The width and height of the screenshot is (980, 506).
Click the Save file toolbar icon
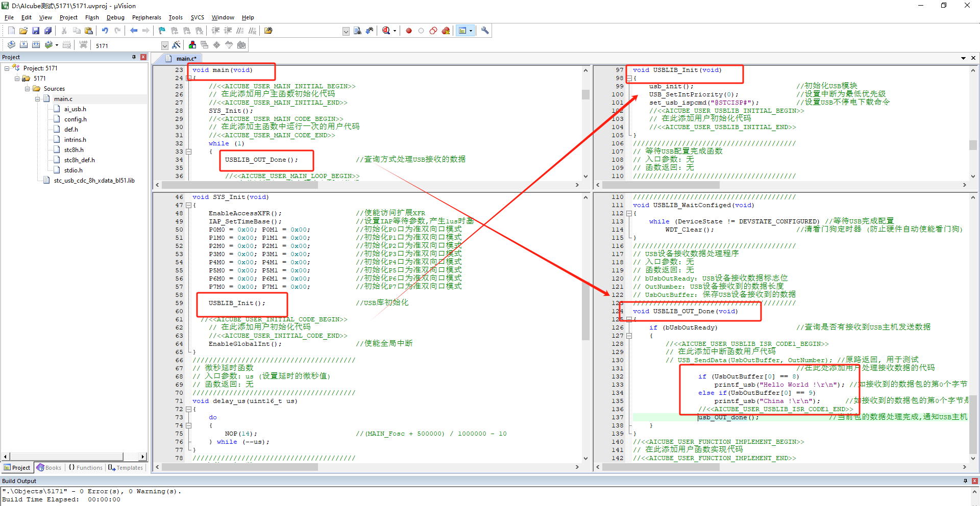point(36,31)
